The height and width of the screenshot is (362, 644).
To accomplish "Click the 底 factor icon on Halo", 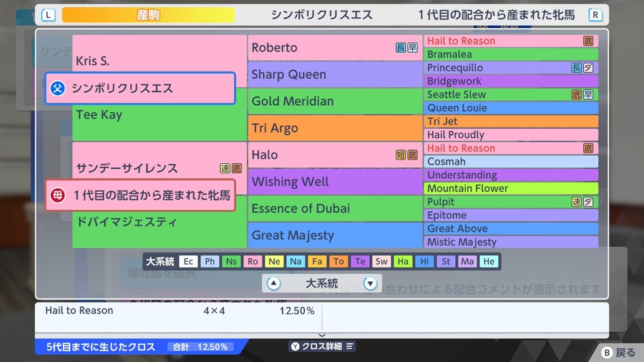I will 412,155.
